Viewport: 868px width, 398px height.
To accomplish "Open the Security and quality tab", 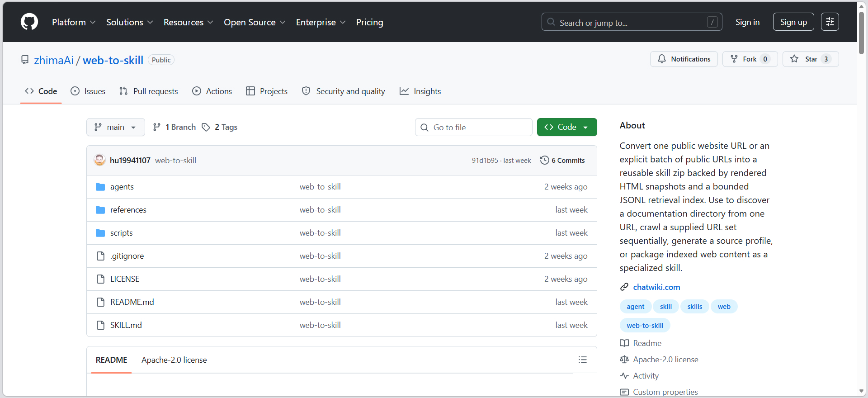I will (x=344, y=91).
